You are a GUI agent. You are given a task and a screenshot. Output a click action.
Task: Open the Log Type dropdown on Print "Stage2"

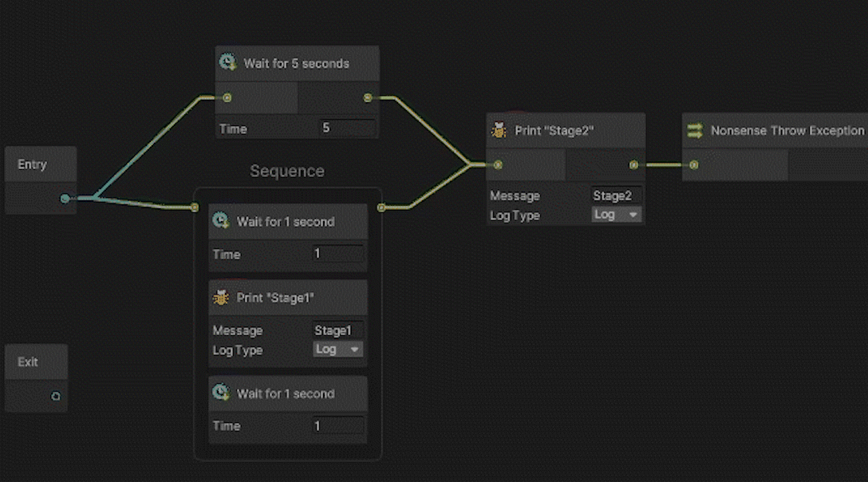tap(617, 215)
